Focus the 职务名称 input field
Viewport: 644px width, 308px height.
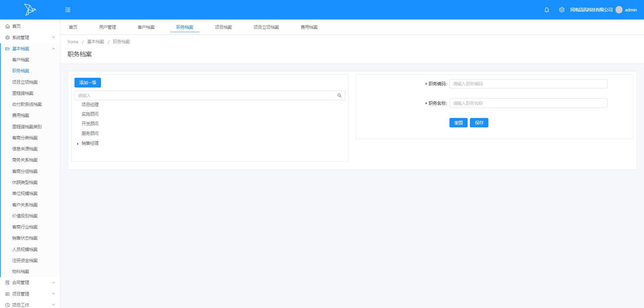[528, 103]
